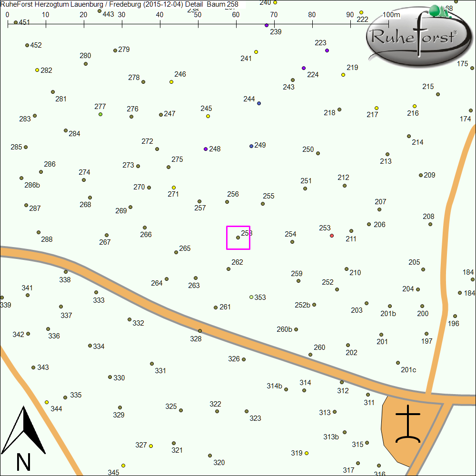
Task: Select the purple marker of tree 223
Action: point(327,50)
